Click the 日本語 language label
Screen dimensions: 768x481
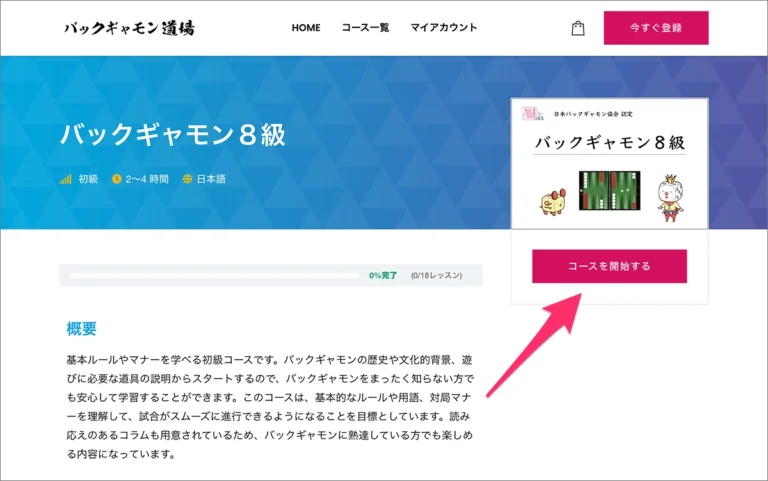211,179
